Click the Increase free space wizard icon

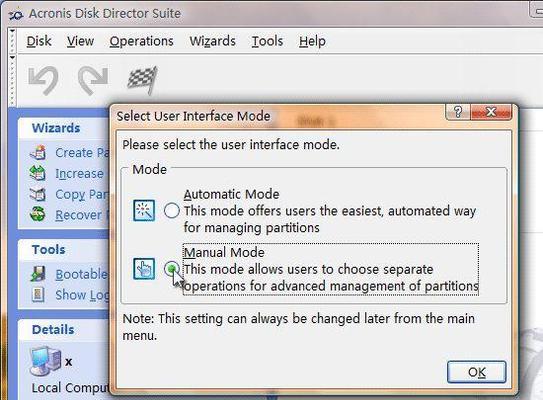[38, 173]
